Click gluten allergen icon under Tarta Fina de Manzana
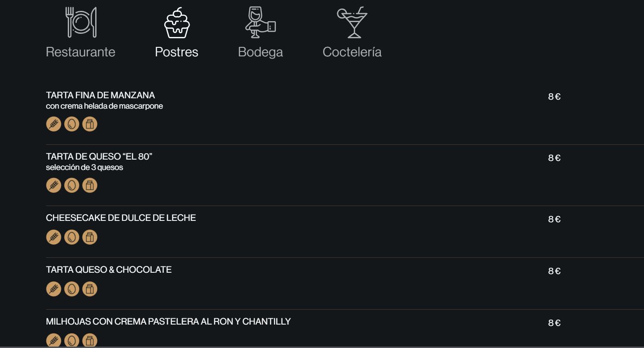The width and height of the screenshot is (644, 348). 54,124
